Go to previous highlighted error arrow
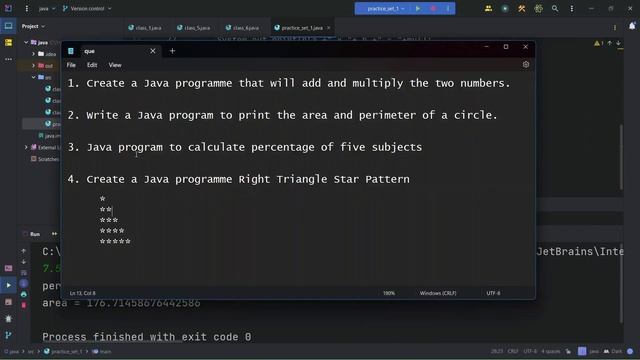 pos(609,43)
